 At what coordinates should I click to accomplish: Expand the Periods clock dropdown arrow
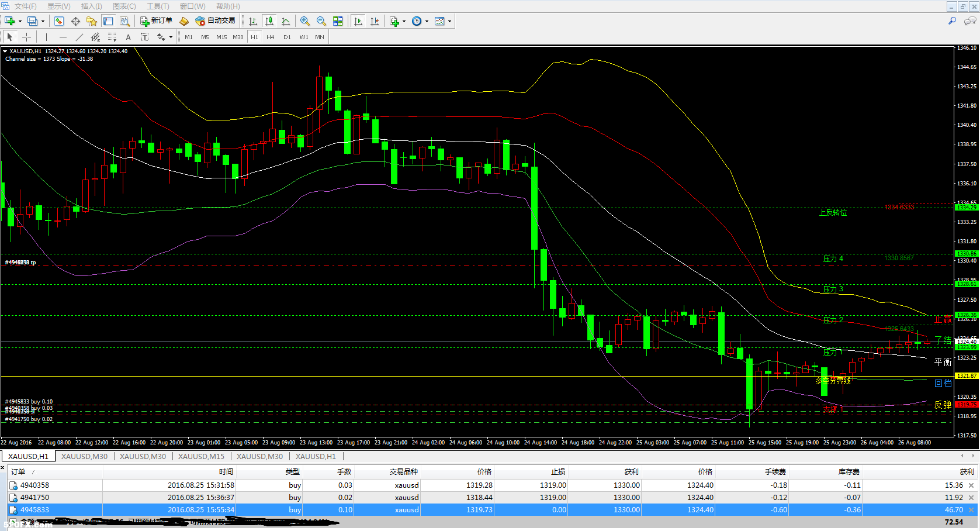(427, 21)
